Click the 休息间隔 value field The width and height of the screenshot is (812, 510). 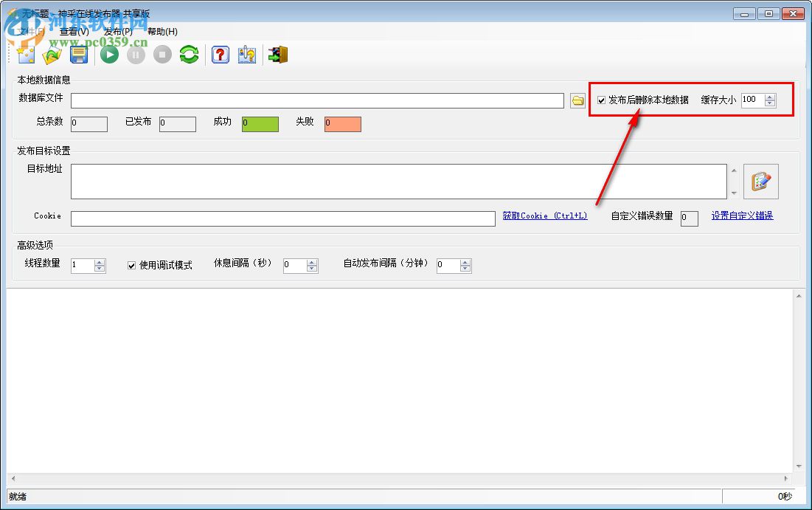[295, 266]
